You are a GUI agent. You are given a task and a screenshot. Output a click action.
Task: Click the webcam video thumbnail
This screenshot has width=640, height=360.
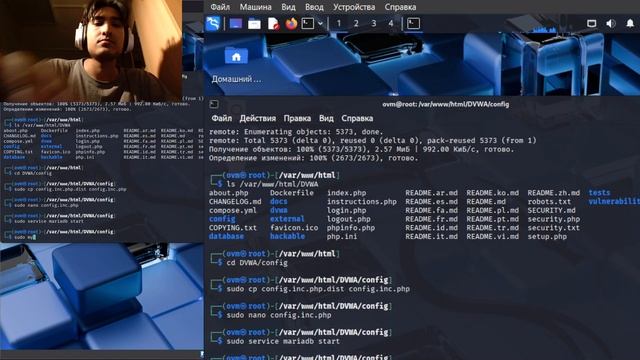click(91, 51)
